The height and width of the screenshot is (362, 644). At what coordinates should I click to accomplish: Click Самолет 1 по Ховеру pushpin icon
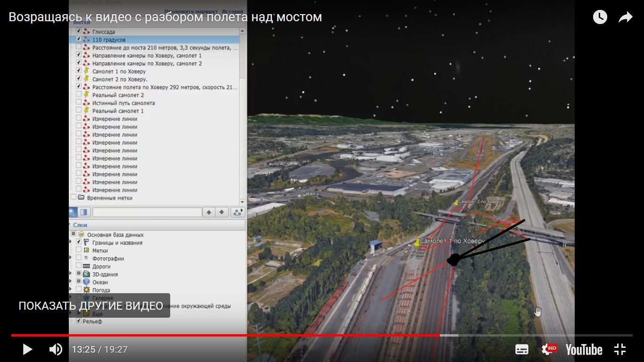pos(86,71)
